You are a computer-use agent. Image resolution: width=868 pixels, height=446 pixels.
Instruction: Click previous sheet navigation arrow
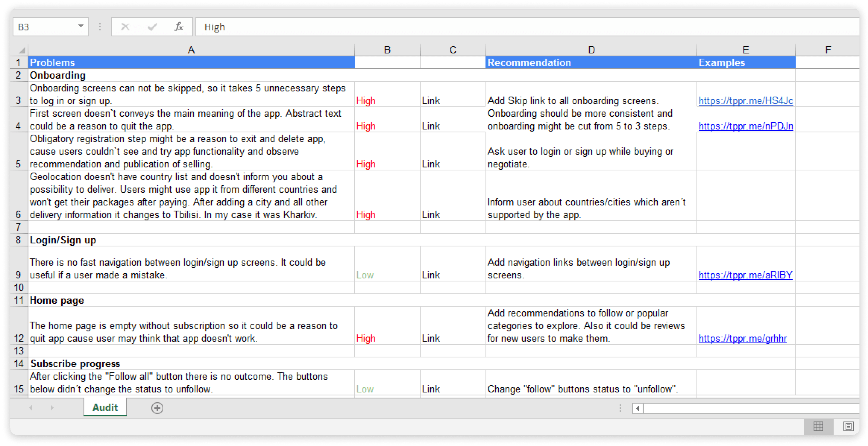click(x=31, y=408)
